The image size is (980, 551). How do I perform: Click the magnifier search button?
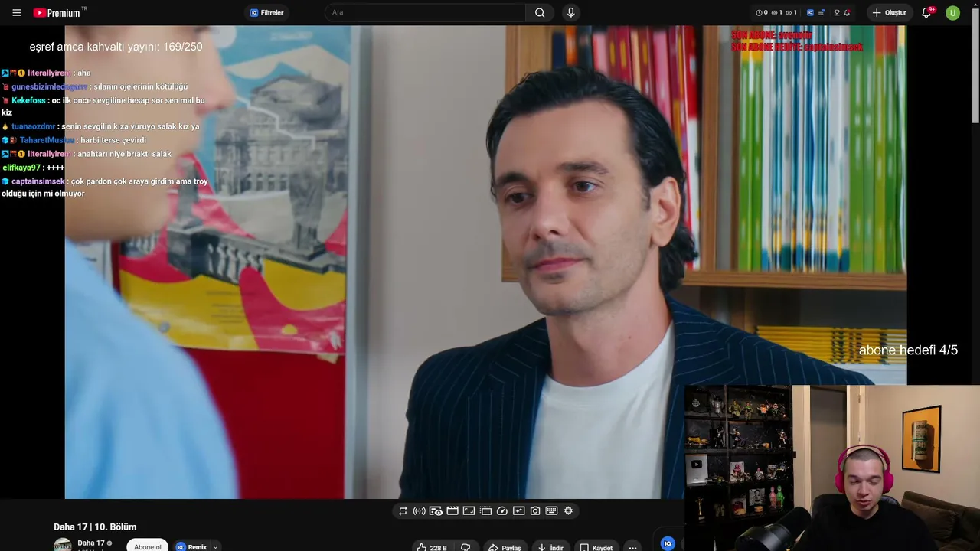coord(540,13)
